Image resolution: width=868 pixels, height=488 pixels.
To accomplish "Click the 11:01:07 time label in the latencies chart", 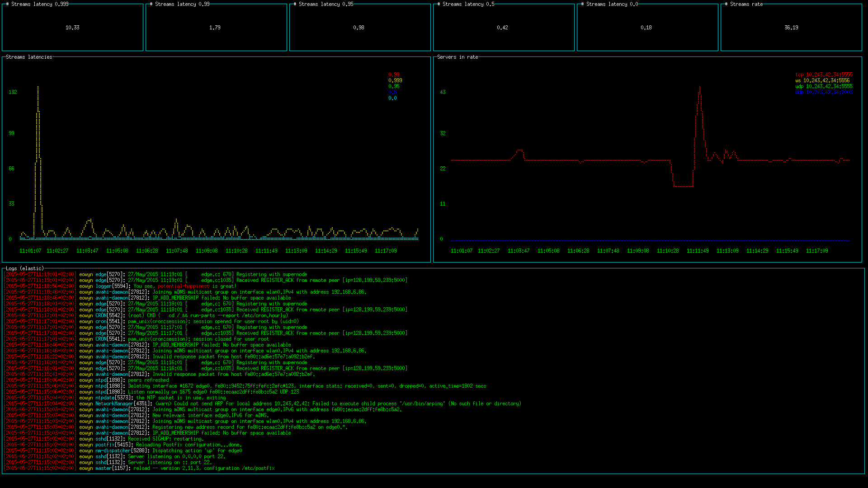I will pyautogui.click(x=30, y=251).
